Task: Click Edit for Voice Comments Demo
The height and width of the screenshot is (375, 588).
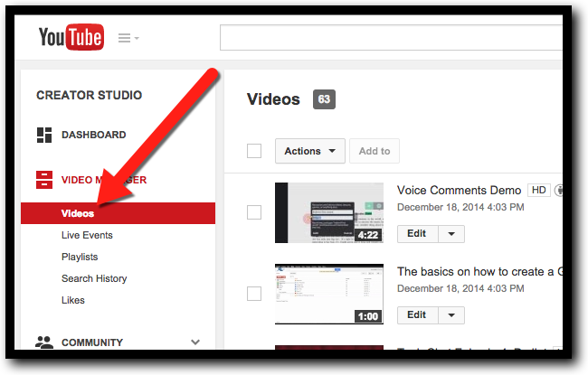Action: click(417, 234)
